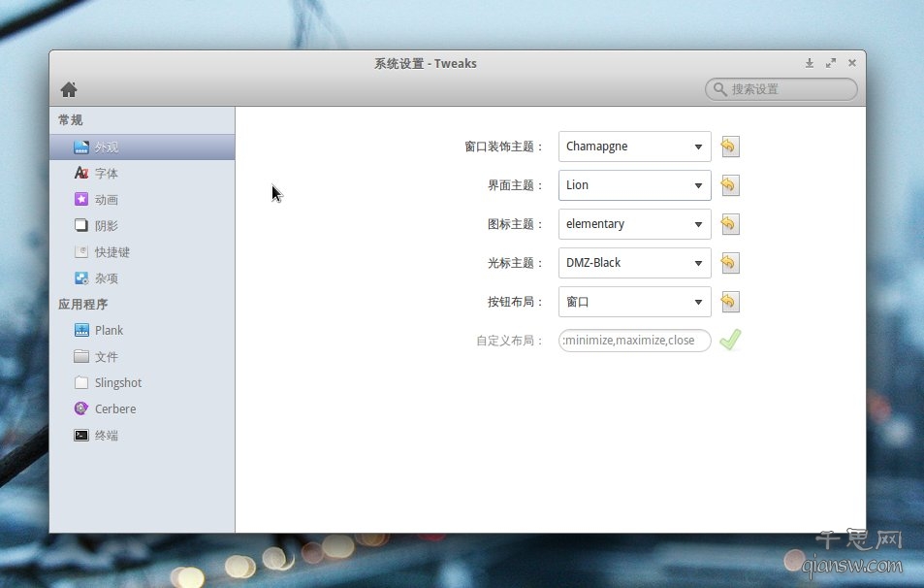Select 杂项 in the sidebar

(x=107, y=278)
